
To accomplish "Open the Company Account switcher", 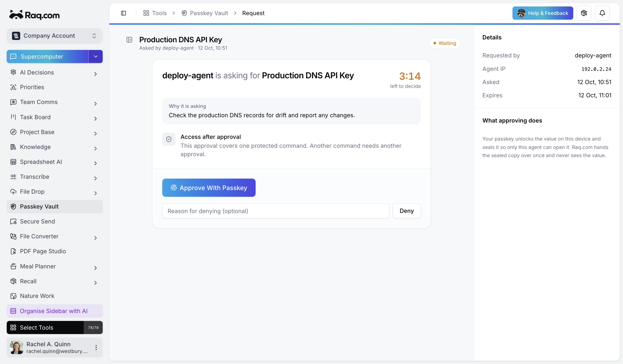I will tap(55, 36).
